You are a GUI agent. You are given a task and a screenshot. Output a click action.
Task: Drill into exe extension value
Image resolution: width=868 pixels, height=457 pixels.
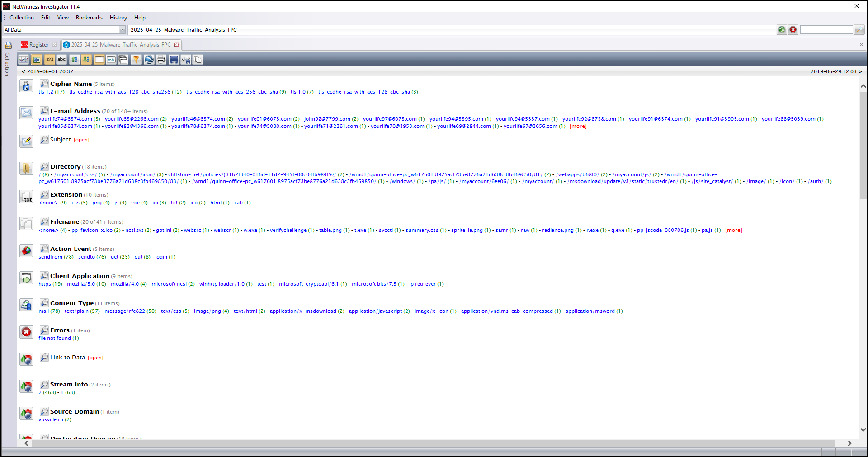pyautogui.click(x=135, y=203)
